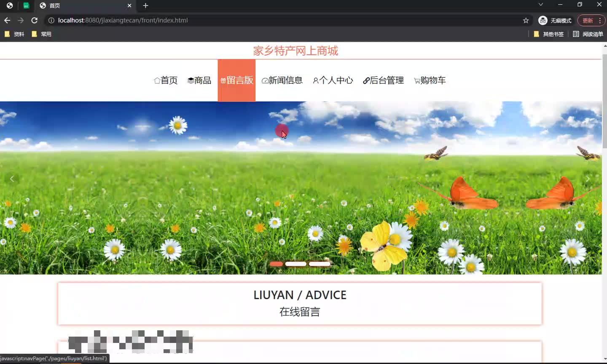Select the second carousel indicator dot
Screen dimensions: 607x364
[x=296, y=264]
